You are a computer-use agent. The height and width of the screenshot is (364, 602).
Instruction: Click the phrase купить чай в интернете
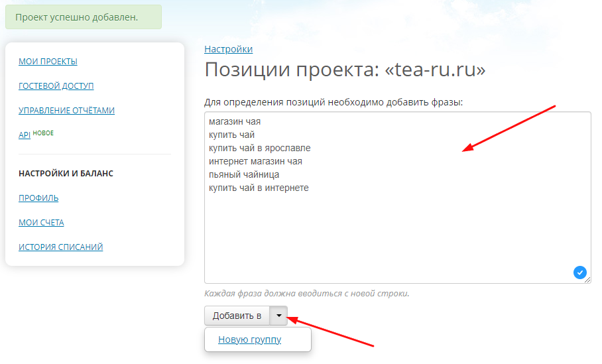pos(259,188)
